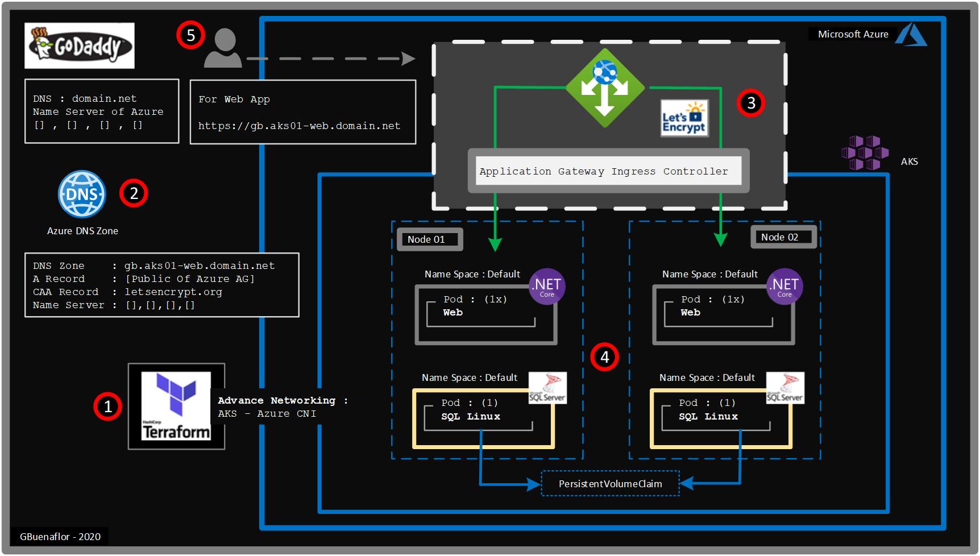Click the .NET Core badge in Node 01
Screen dimensions: 980x556
547,287
